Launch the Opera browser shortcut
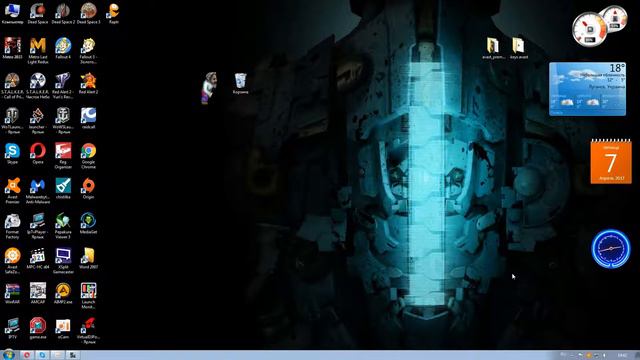Screen dimensions: 640x360 point(38,153)
